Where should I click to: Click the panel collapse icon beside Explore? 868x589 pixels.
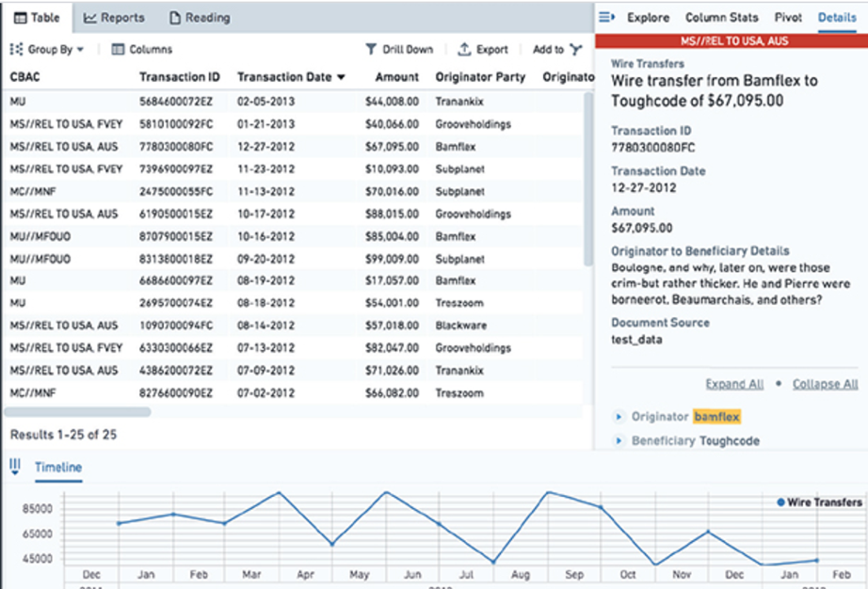(x=607, y=17)
